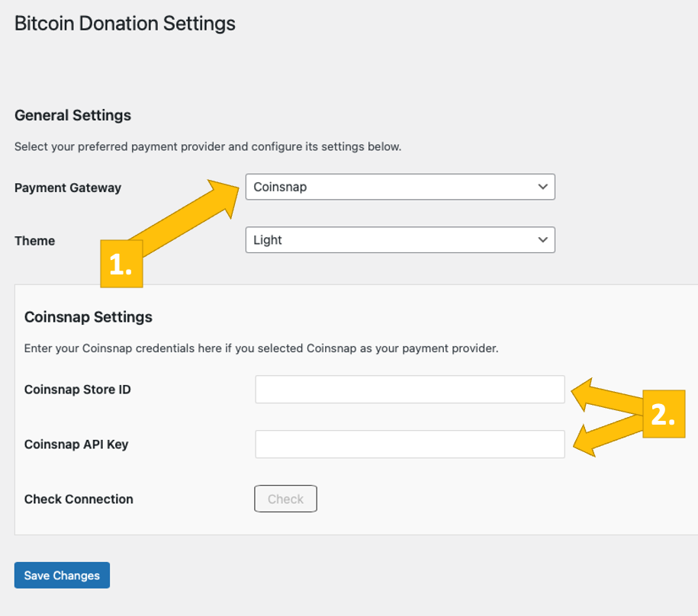Click the preferred payment provider description text
Image resolution: width=698 pixels, height=616 pixels.
pyautogui.click(x=207, y=146)
